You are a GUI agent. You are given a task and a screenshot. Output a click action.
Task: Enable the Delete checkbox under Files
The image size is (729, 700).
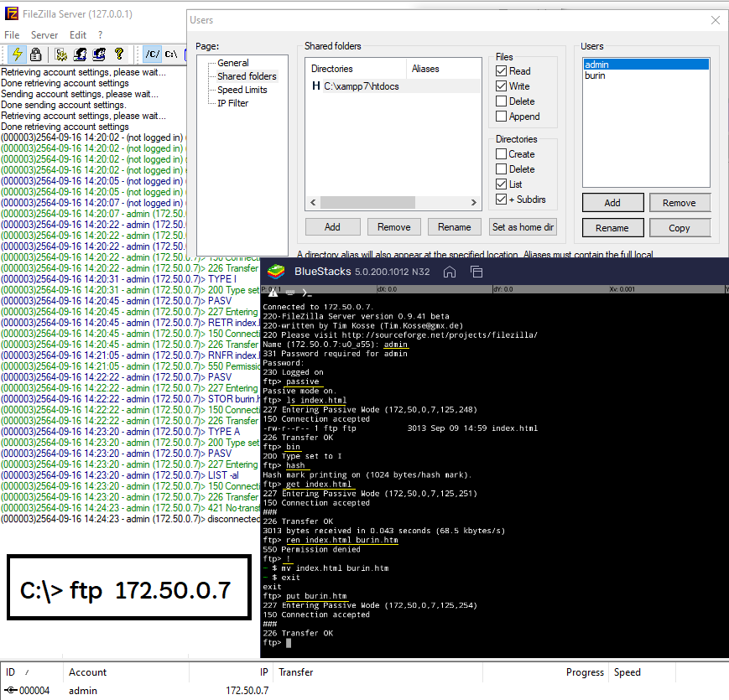(x=502, y=101)
